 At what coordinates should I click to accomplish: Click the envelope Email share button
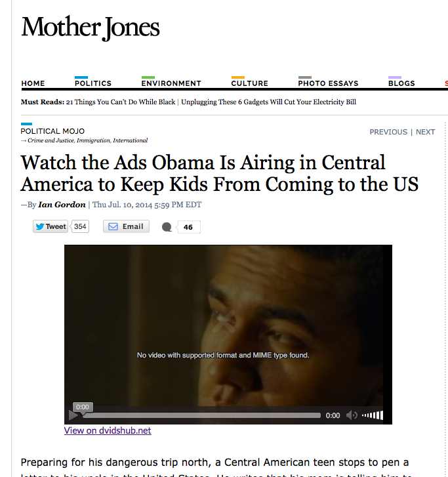(x=126, y=226)
